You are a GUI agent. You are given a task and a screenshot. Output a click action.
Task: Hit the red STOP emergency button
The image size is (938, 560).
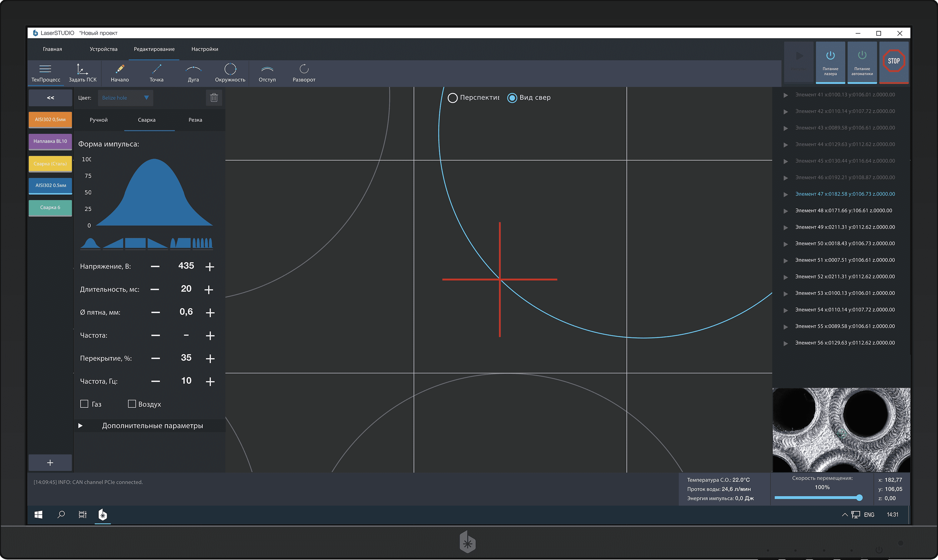coord(894,62)
